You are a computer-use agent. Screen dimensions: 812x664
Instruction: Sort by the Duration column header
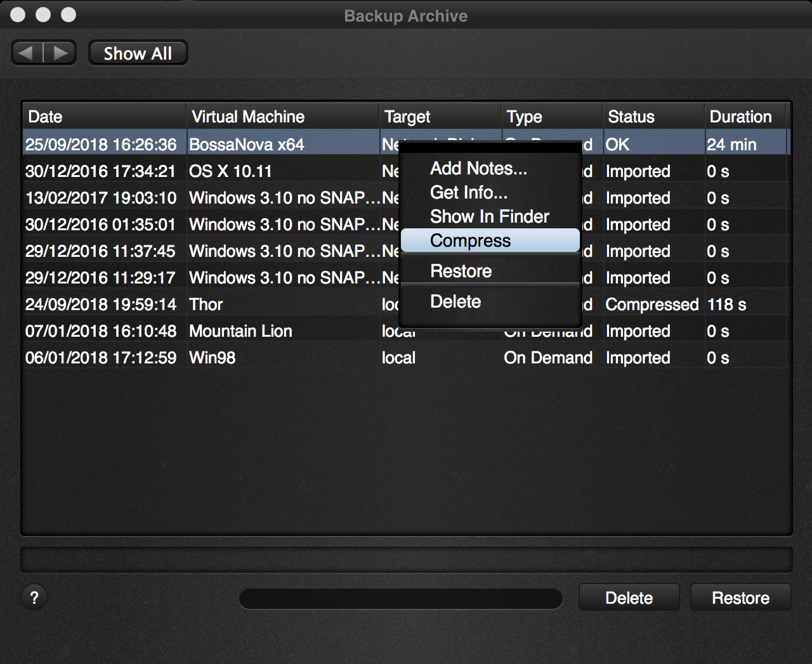tap(746, 117)
